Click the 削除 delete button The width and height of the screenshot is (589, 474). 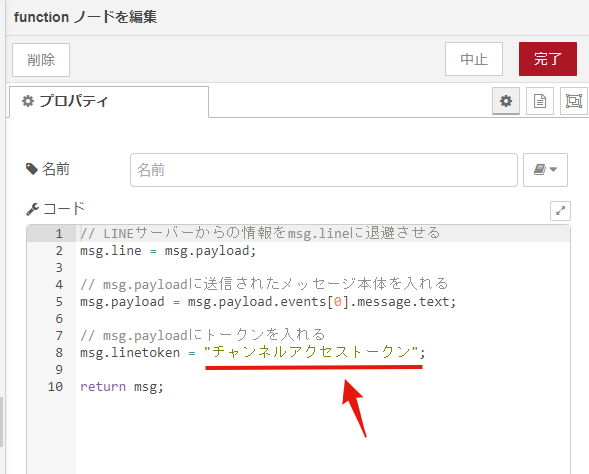[41, 60]
